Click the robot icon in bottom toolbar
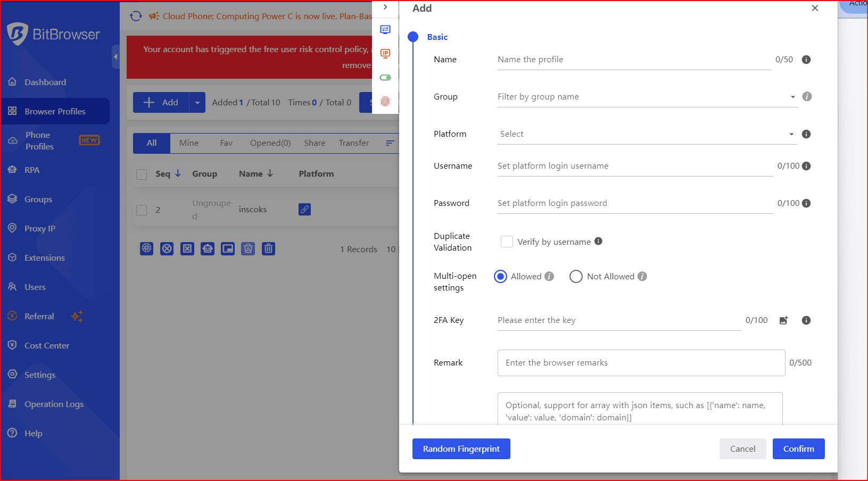The width and height of the screenshot is (868, 481). [208, 248]
